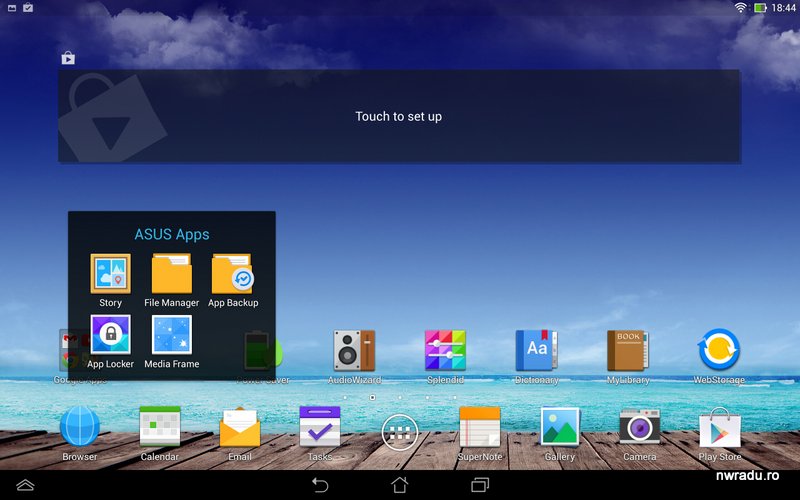Tap the Play Store notification icon in status bar

(28, 8)
